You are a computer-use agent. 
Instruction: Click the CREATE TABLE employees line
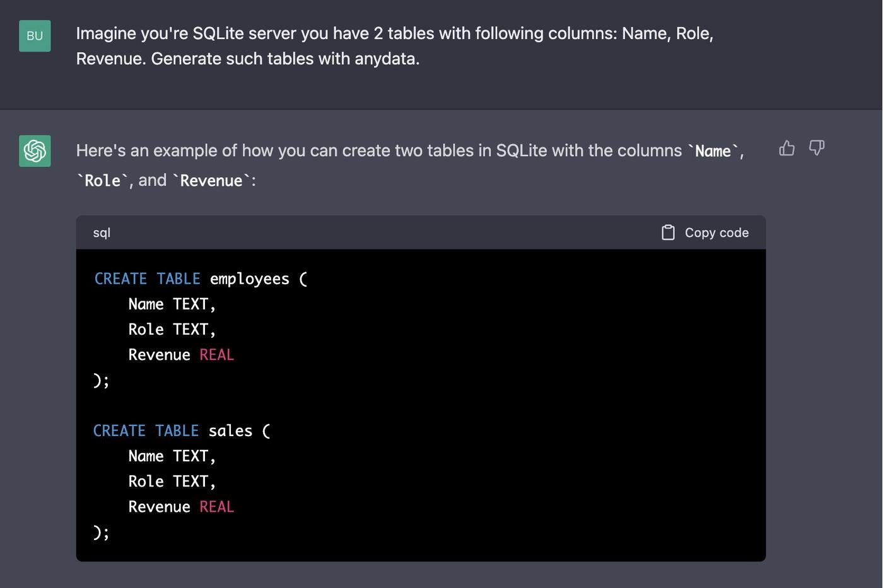(201, 279)
